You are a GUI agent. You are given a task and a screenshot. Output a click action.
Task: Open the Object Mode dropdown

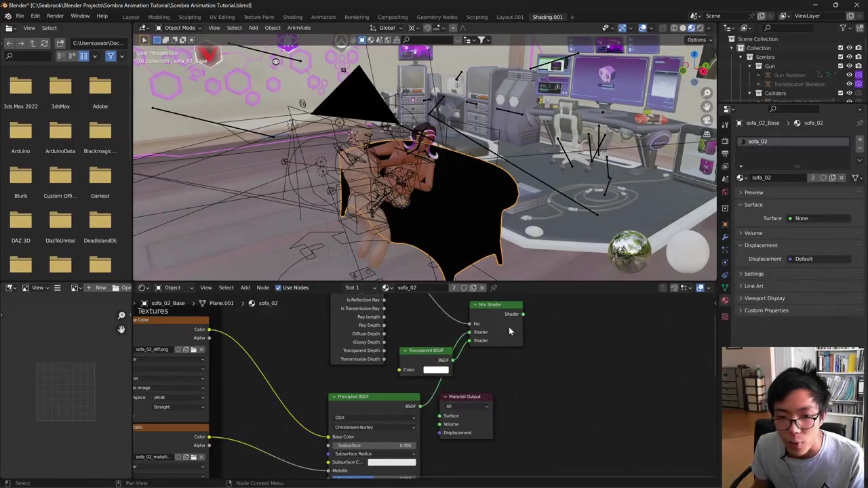coord(179,28)
